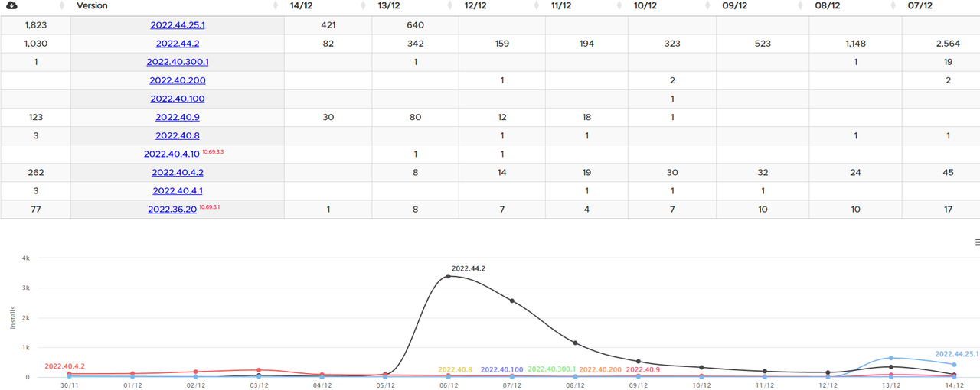980x390 pixels.
Task: Select red 2022.40.4.2 point at 03/12
Action: point(259,370)
